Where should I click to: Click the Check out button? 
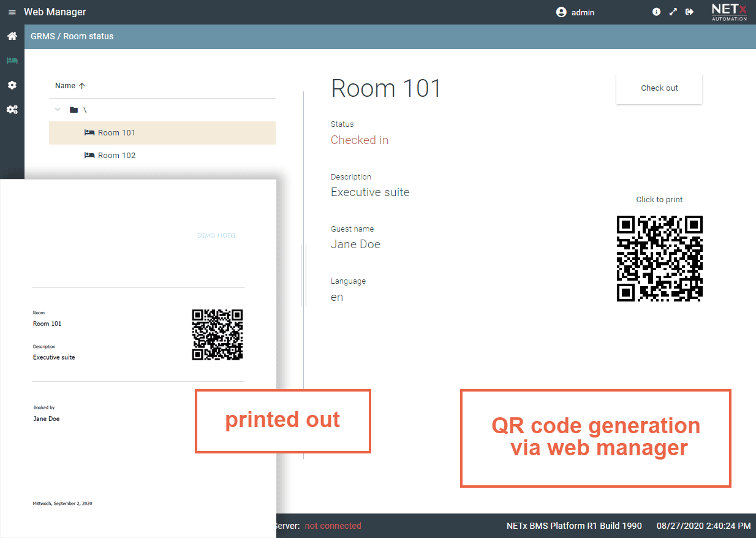click(x=659, y=88)
